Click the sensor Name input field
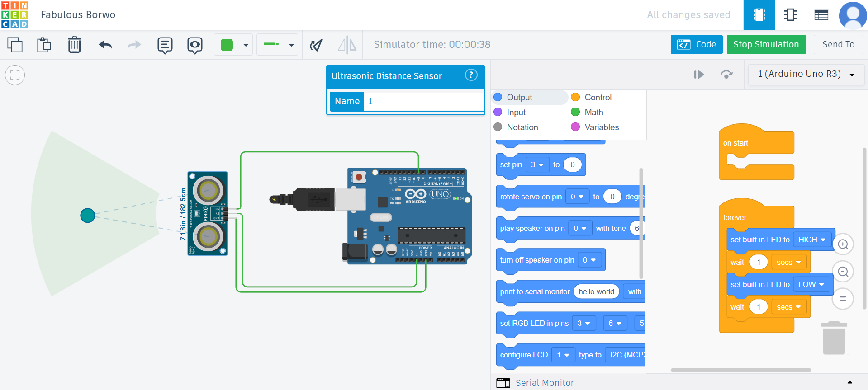Image resolution: width=868 pixels, height=390 pixels. [x=424, y=101]
